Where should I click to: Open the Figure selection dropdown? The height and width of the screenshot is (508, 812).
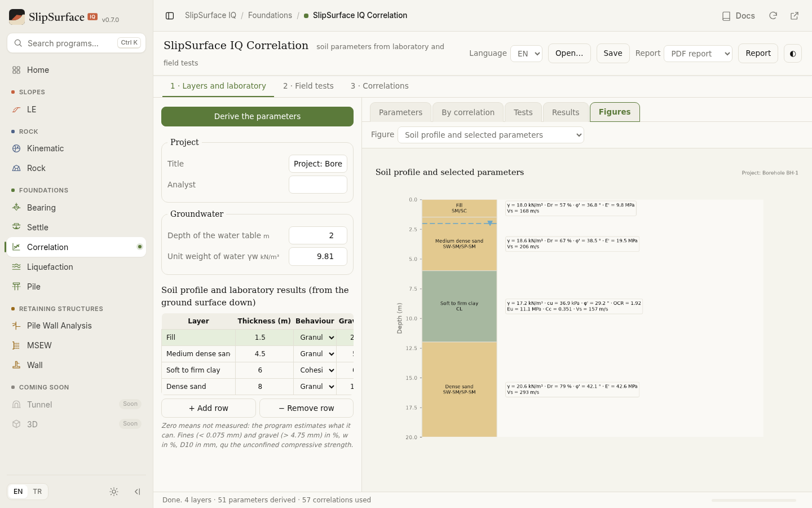(x=491, y=135)
